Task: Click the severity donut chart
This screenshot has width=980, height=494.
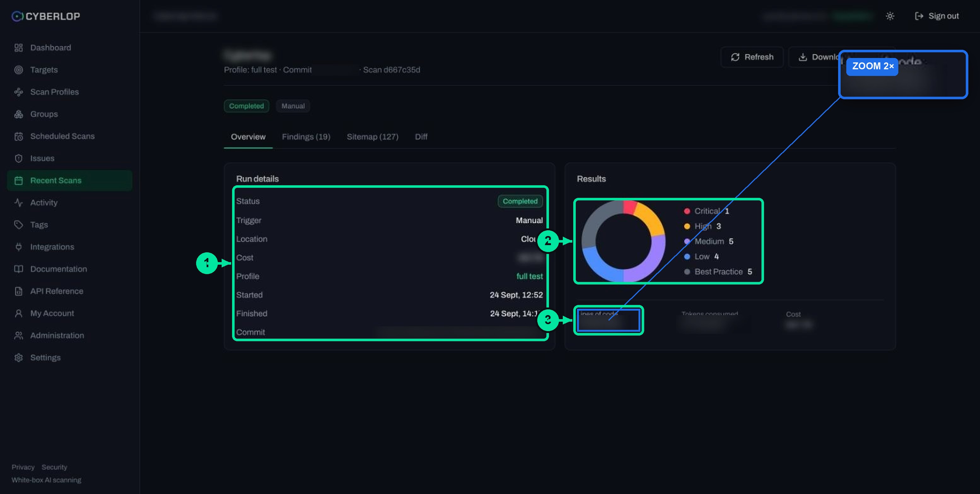Action: point(623,241)
